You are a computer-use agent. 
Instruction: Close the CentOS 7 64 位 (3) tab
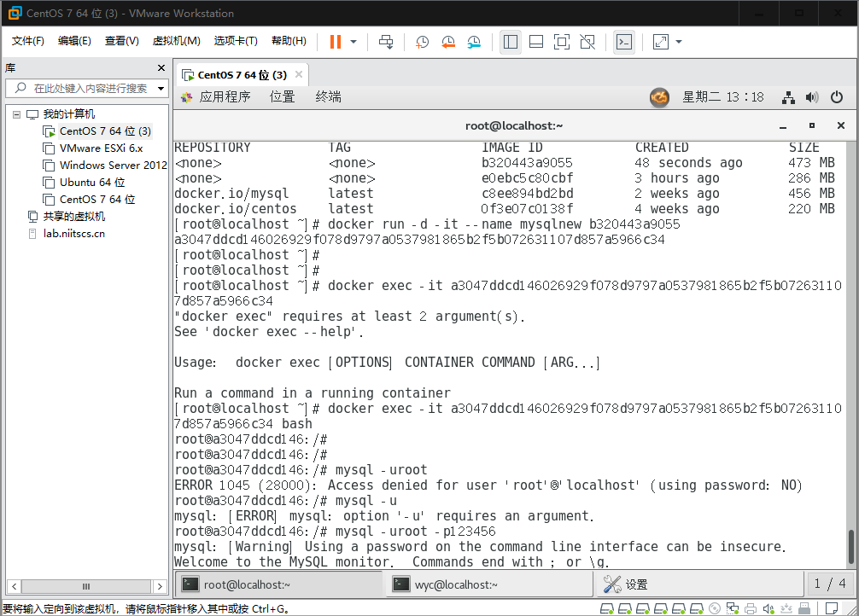(299, 74)
